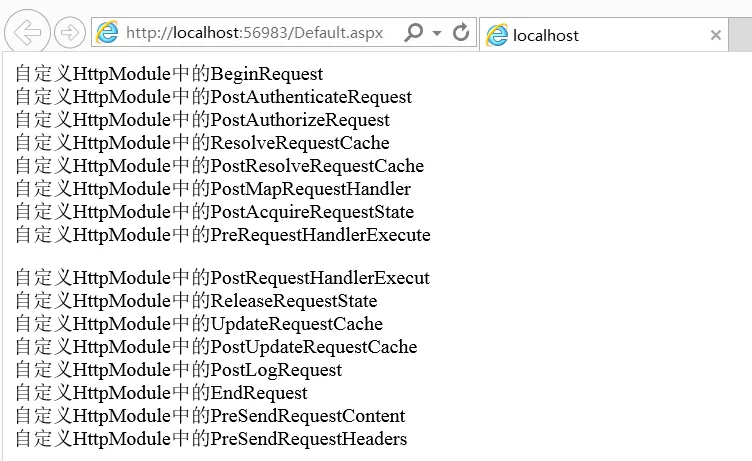Screen dimensions: 752x461
Task: Close the localhost tab
Action: pos(716,35)
